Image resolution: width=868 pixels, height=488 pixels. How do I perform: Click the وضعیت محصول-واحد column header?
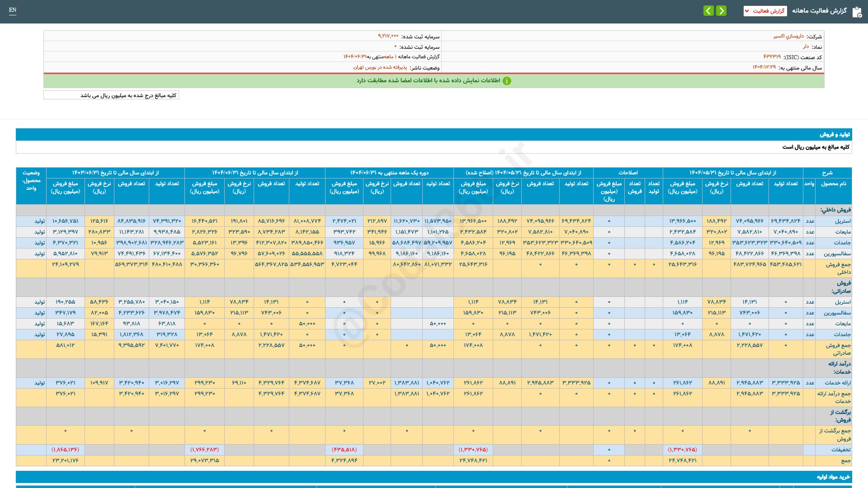point(31,180)
